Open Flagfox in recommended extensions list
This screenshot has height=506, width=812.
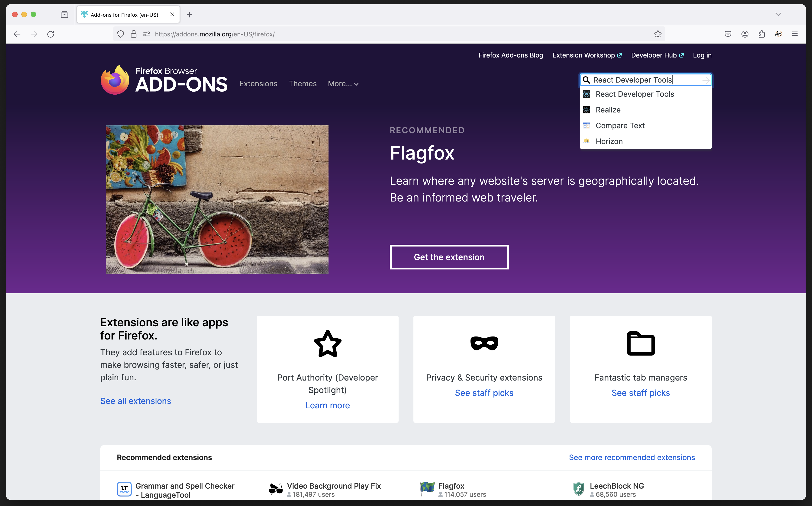tap(451, 486)
